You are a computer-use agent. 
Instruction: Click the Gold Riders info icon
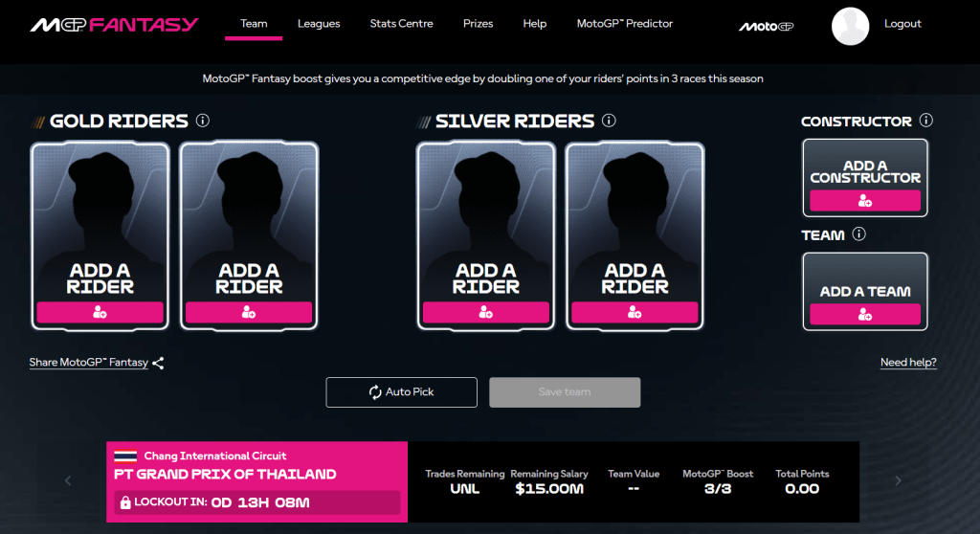(x=202, y=121)
